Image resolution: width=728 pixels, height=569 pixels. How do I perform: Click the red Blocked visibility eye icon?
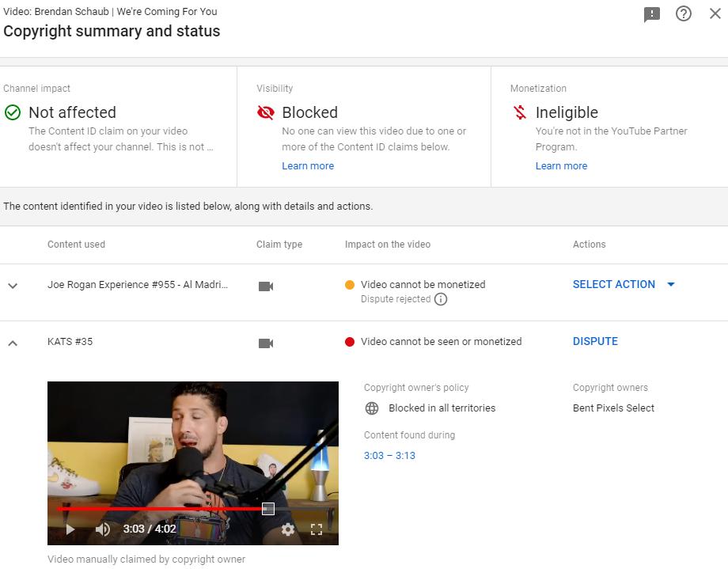(x=266, y=112)
